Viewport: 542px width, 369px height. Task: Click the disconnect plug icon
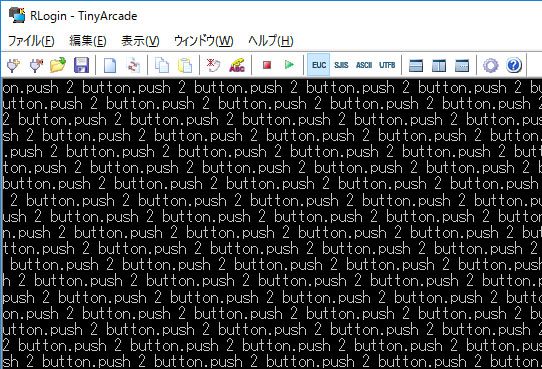(x=36, y=65)
